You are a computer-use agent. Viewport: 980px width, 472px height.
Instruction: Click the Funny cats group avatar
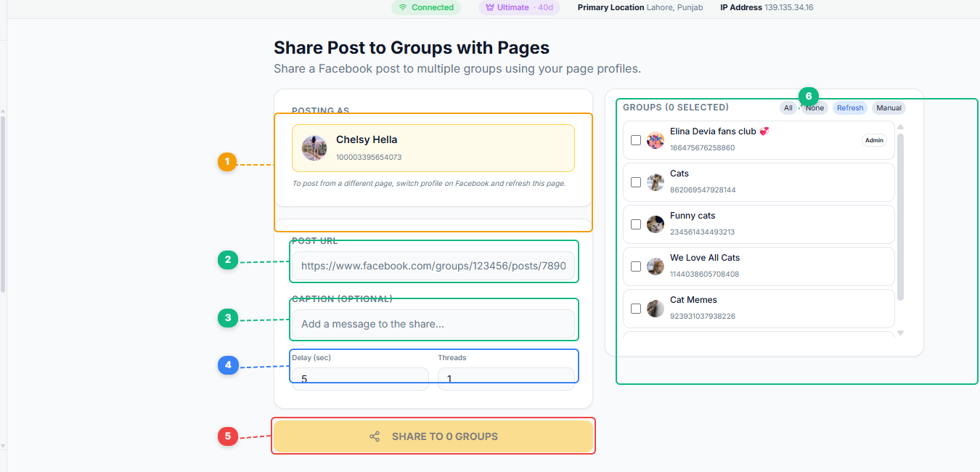[656, 224]
